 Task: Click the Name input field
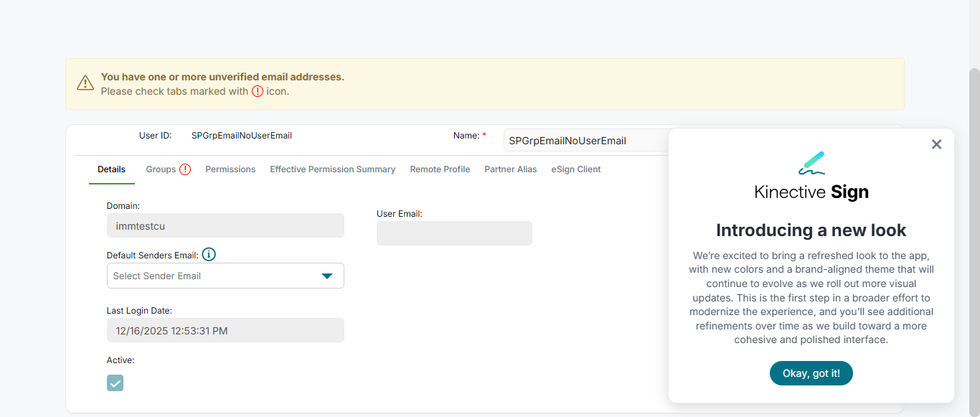[585, 141]
